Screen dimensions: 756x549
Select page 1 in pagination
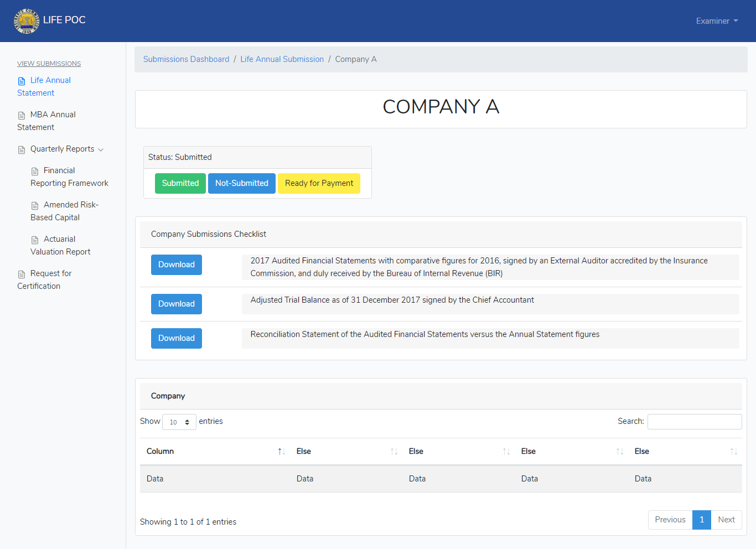(x=702, y=520)
